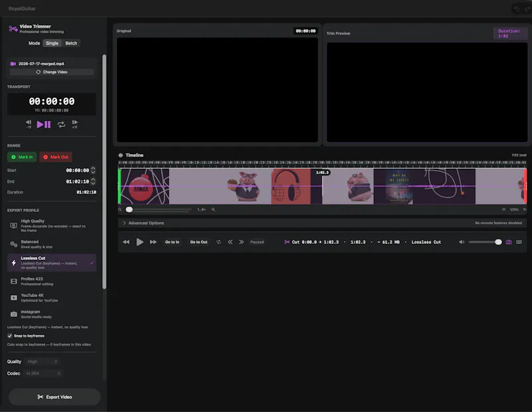Click Go to Out button
This screenshot has height=412, width=532.
(198, 242)
